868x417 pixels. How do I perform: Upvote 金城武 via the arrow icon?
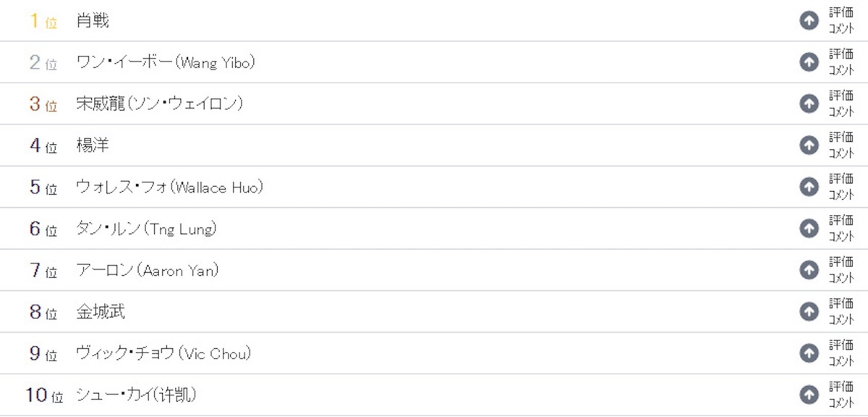click(809, 312)
